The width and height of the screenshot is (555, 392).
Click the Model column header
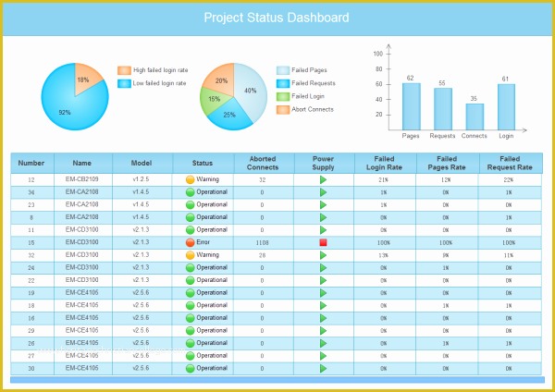[142, 163]
